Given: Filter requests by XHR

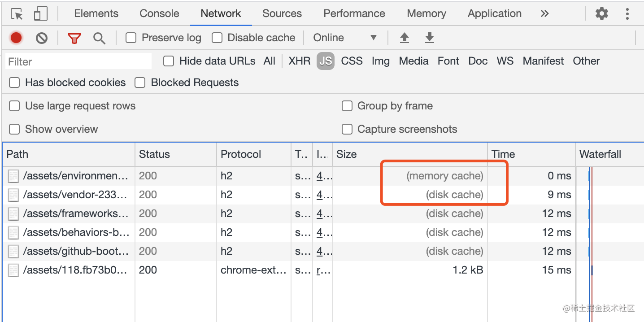Looking at the screenshot, I should click(x=300, y=61).
